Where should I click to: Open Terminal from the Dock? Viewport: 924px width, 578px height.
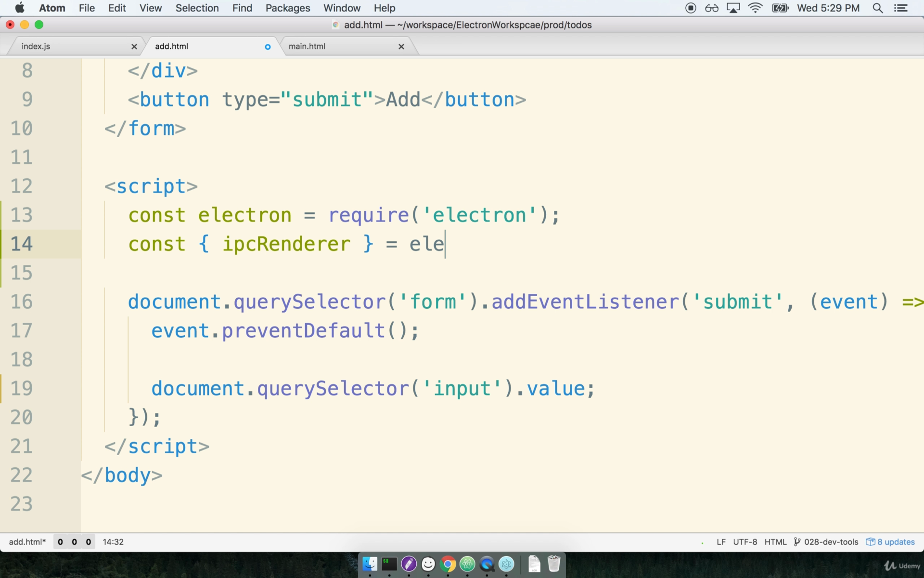pos(389,564)
